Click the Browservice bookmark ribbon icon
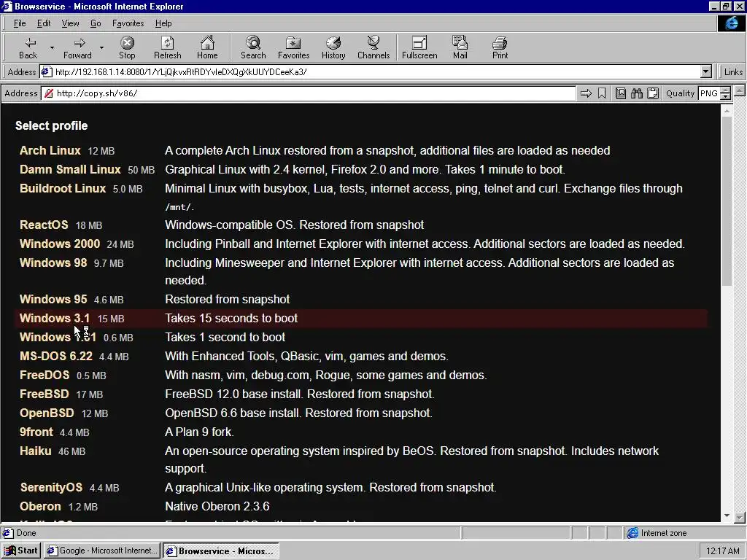This screenshot has width=747, height=560. tap(602, 93)
